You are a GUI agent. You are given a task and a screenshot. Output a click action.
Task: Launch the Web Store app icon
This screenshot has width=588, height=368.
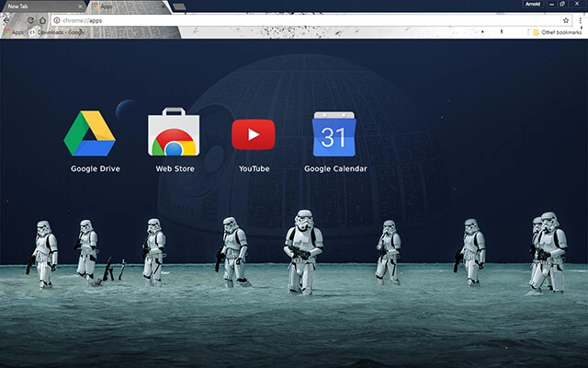[x=174, y=132]
